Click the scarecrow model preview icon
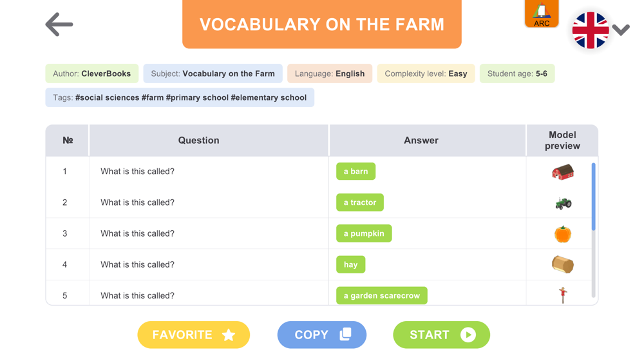This screenshot has width=644, height=363. pyautogui.click(x=563, y=295)
